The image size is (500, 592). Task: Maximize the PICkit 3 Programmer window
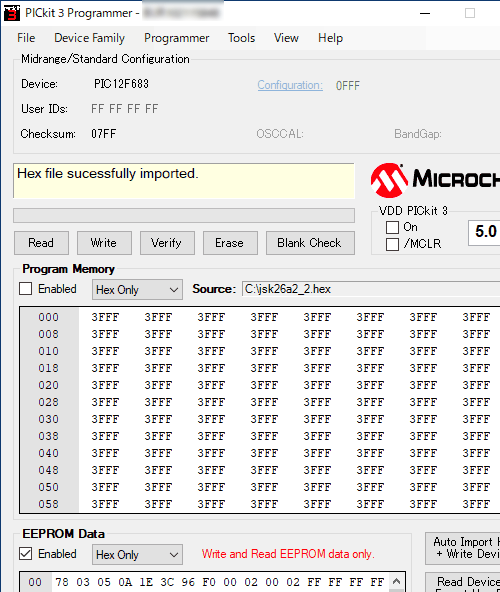coord(470,13)
